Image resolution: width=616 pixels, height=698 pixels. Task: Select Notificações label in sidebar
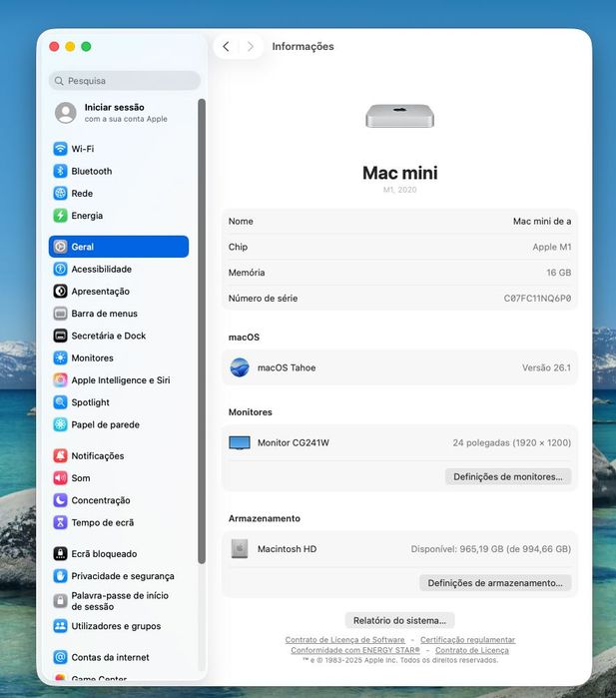pos(98,455)
